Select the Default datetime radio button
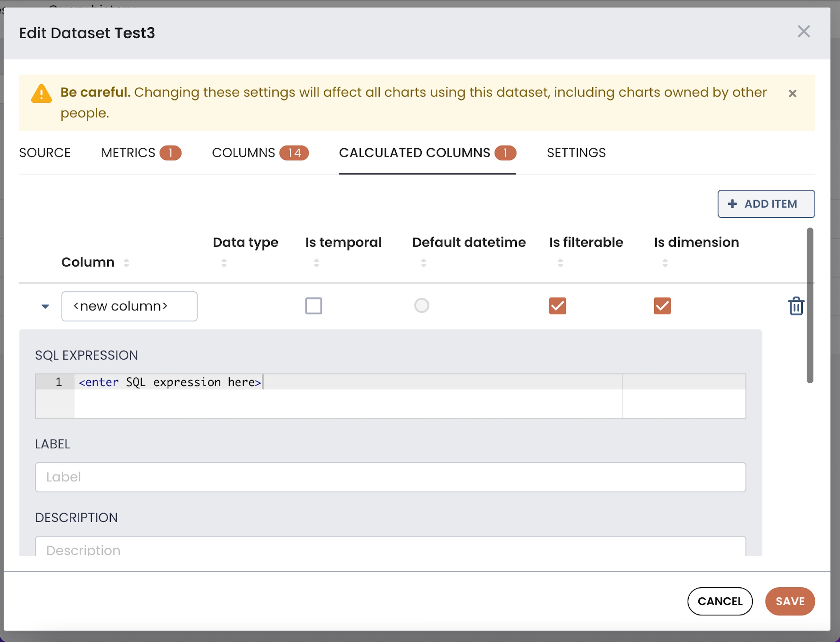This screenshot has height=642, width=840. coord(422,306)
